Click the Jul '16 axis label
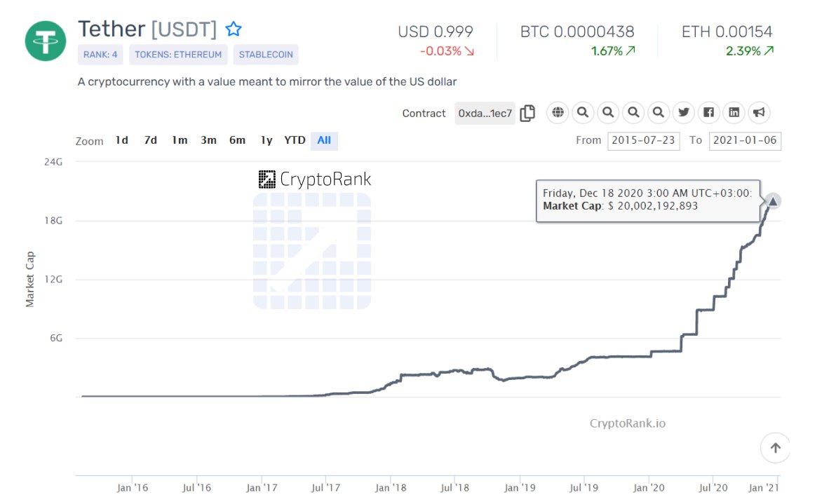Image resolution: width=836 pixels, height=504 pixels. 197,487
